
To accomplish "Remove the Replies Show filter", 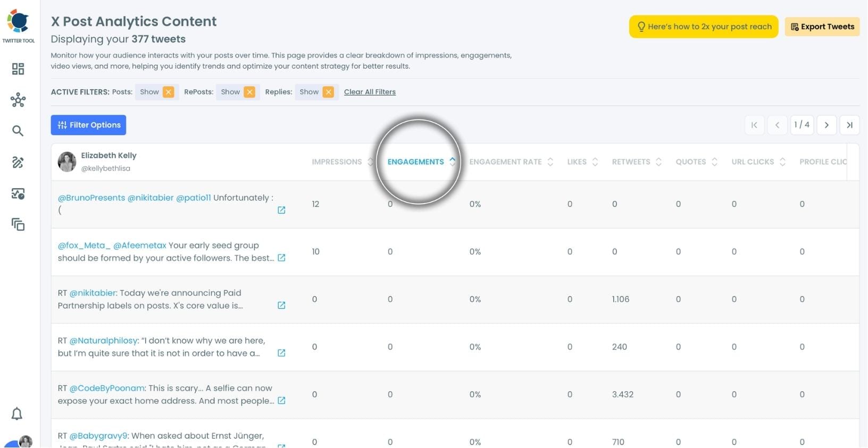I will pyautogui.click(x=329, y=92).
